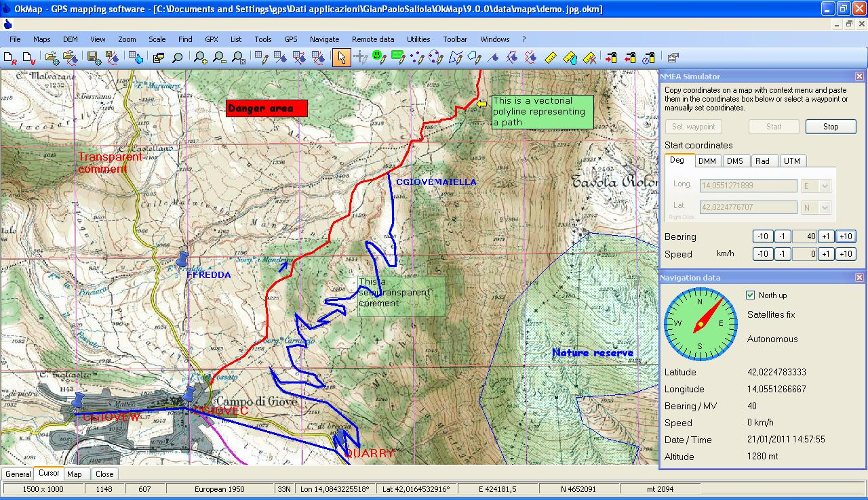Image resolution: width=868 pixels, height=500 pixels.
Task: Switch to the UTM coordinates tab
Action: (x=791, y=161)
